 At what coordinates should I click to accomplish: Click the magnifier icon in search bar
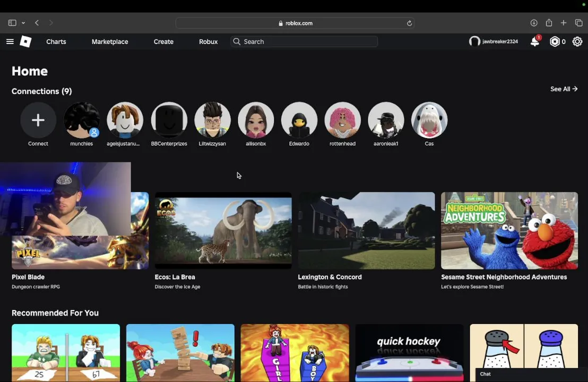coord(237,41)
